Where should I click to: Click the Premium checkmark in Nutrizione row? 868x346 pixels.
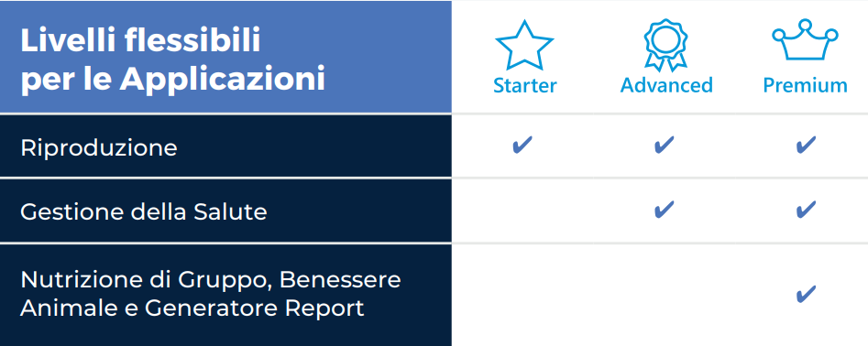point(806,294)
